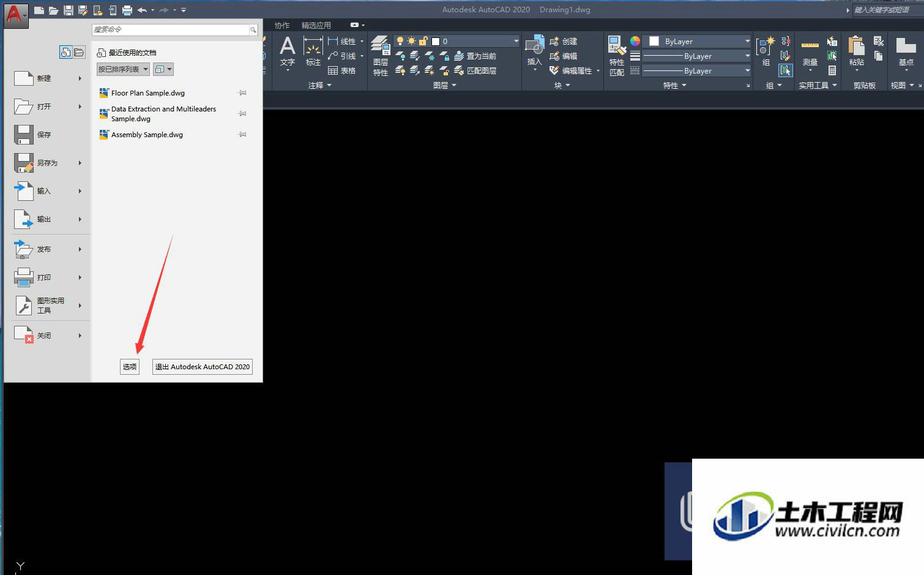Click the Redo arrow icon
The image size is (924, 575).
[x=163, y=10]
